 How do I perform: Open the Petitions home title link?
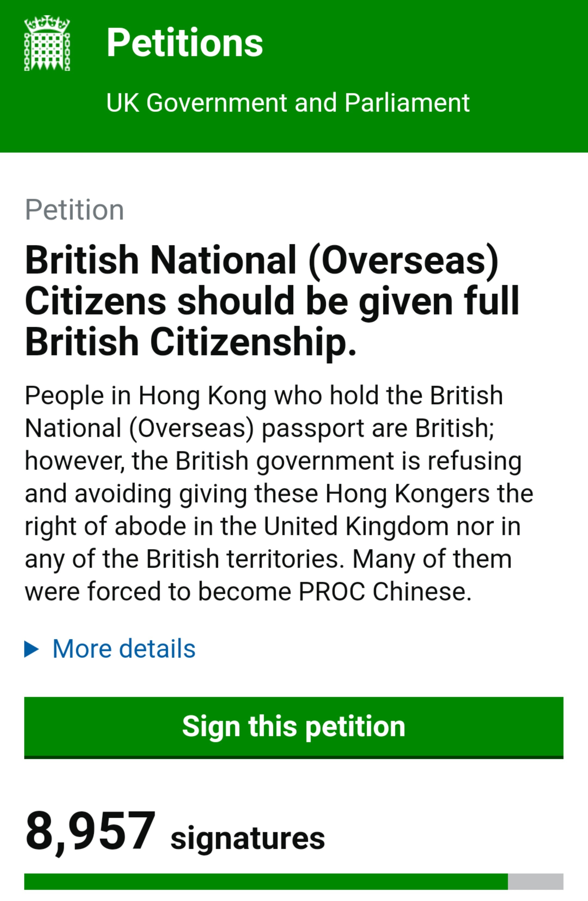coord(184,43)
